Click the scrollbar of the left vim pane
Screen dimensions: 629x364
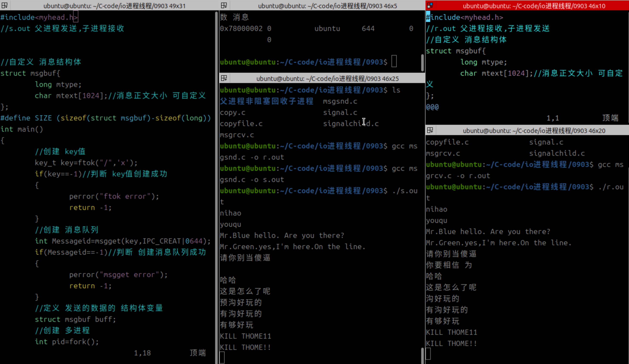[216, 187]
